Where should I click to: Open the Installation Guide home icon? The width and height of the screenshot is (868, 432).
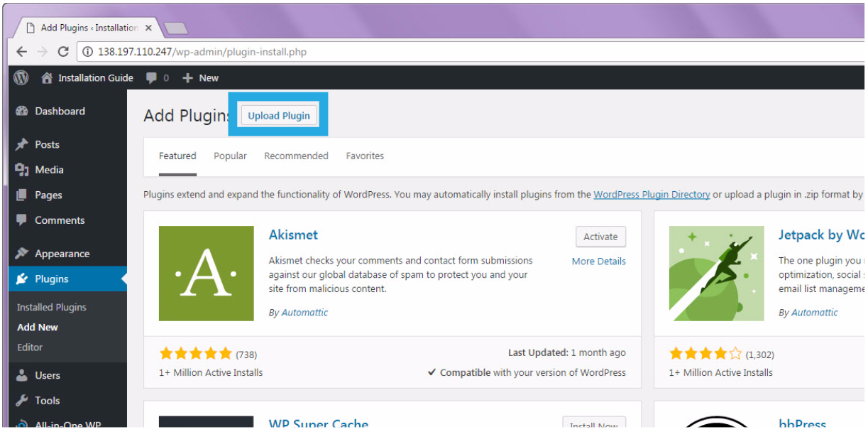coord(47,78)
